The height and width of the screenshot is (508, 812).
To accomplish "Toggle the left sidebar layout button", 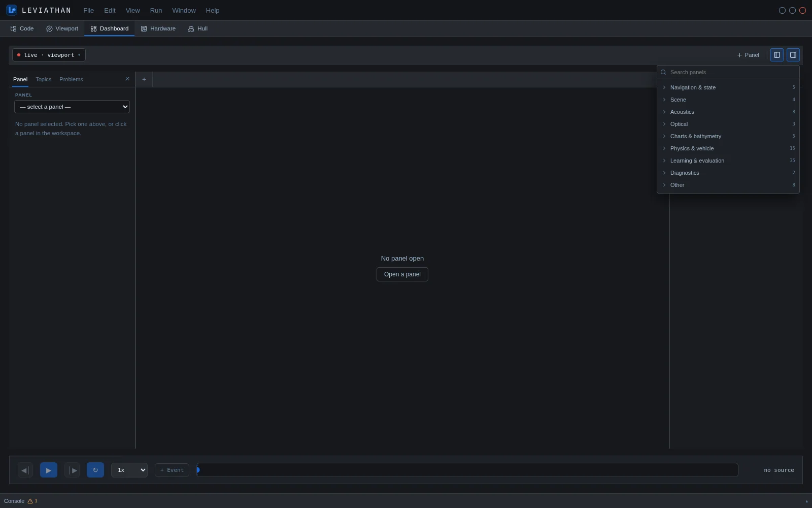I will click(777, 55).
